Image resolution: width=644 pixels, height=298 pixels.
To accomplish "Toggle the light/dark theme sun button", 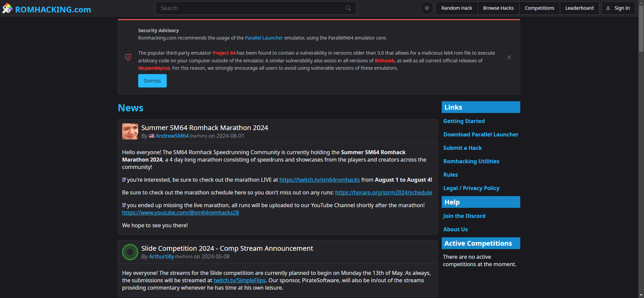I will point(427,8).
